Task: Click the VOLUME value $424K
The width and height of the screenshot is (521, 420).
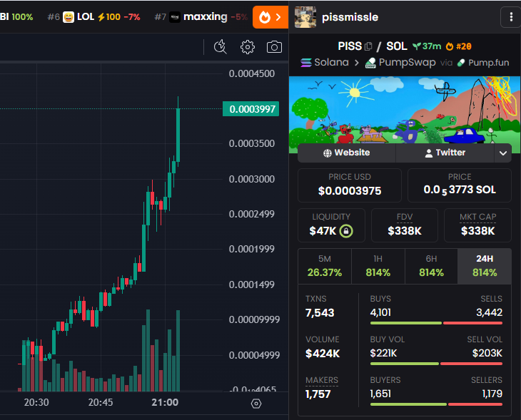Action: [x=323, y=354]
